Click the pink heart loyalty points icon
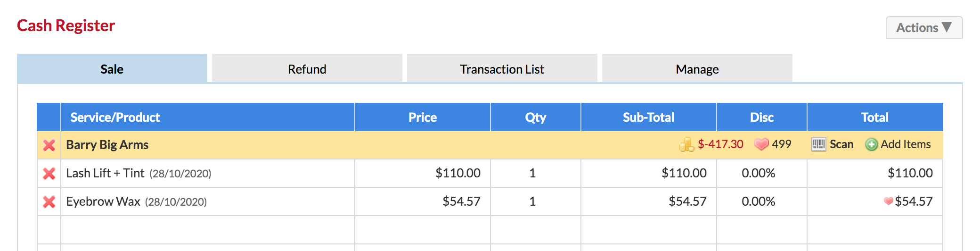The height and width of the screenshot is (251, 980). [761, 144]
